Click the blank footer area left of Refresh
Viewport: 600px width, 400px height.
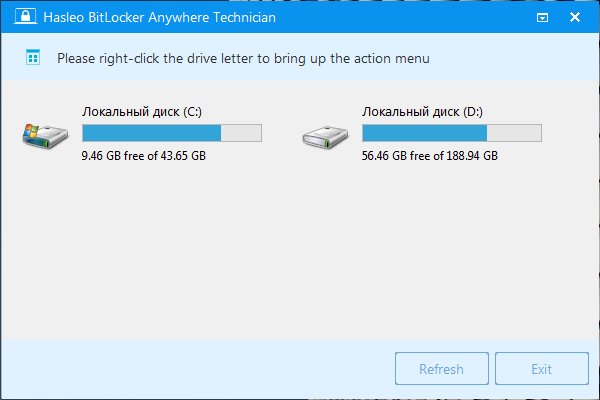click(200, 369)
